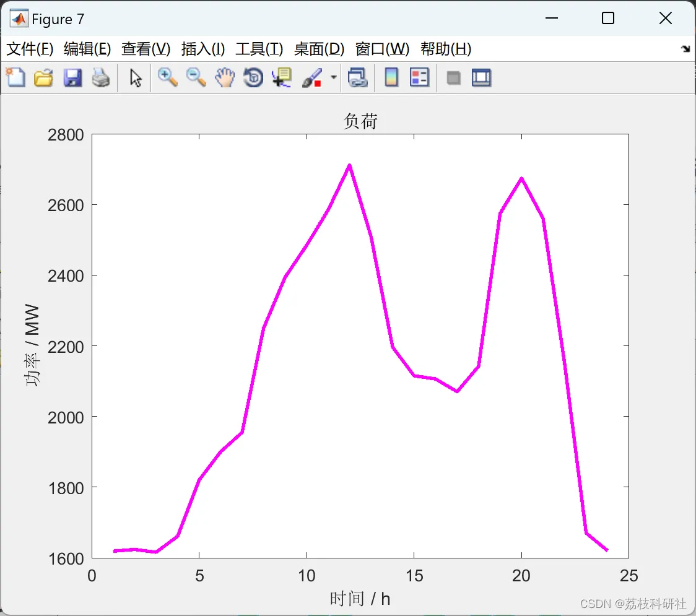Enable the Rotate 3D tool
Screen dimensions: 696x616
[253, 77]
